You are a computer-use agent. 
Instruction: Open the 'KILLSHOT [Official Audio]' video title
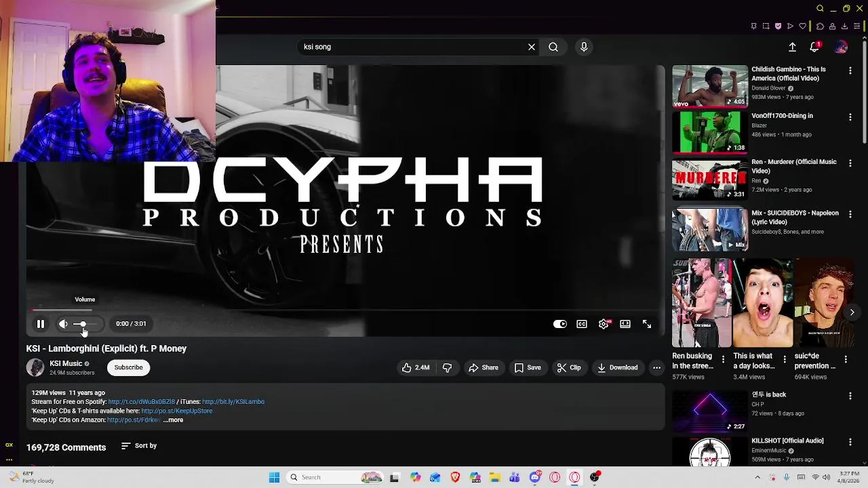[x=787, y=441]
